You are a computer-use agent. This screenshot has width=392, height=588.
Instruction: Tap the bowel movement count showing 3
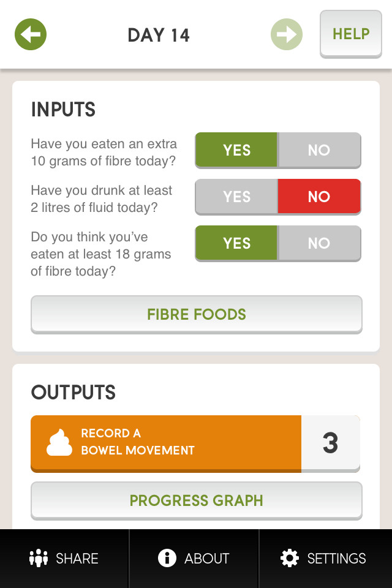point(331,443)
